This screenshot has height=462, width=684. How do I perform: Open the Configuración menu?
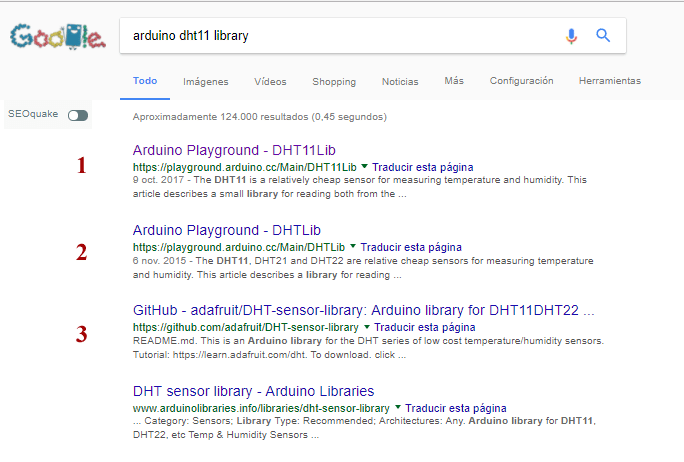point(521,81)
